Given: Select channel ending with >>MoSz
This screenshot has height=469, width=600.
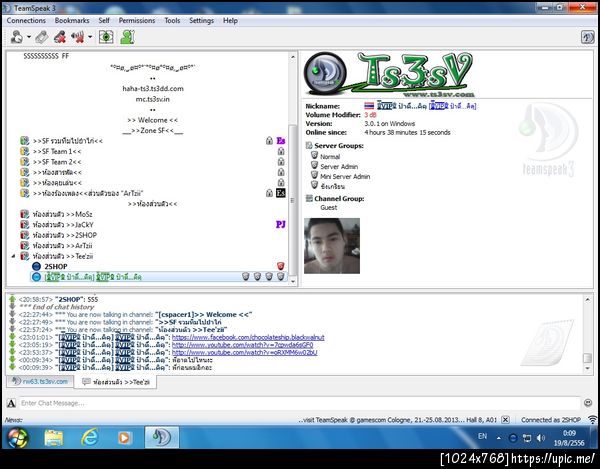Looking at the screenshot, I should tap(63, 214).
